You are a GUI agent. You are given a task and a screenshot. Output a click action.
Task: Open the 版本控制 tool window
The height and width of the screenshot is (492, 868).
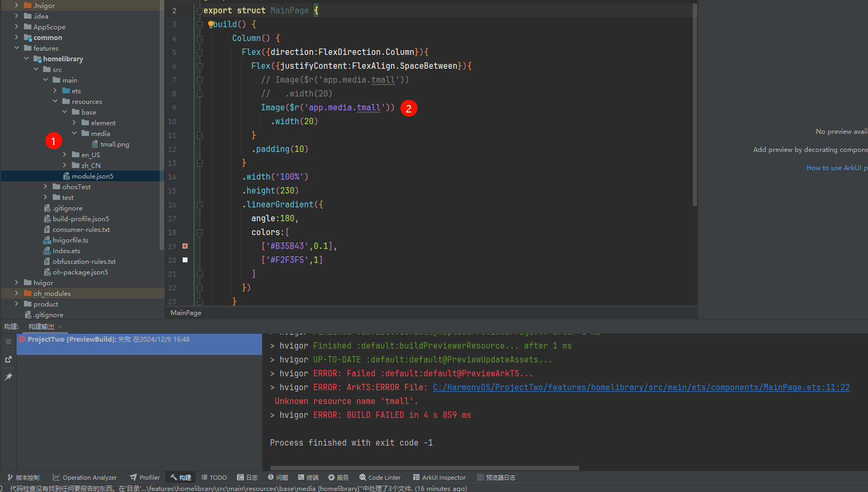coord(23,478)
